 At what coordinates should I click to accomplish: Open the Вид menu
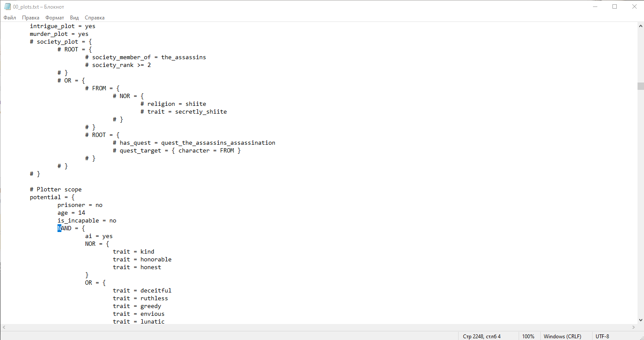(x=74, y=18)
